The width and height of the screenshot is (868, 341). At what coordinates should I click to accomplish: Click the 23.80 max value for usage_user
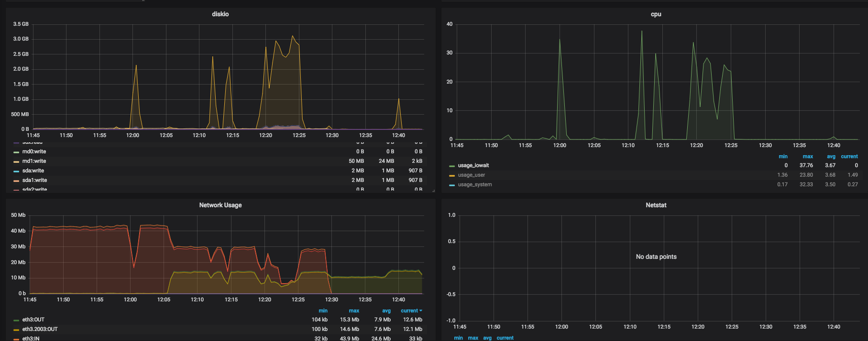(x=806, y=175)
